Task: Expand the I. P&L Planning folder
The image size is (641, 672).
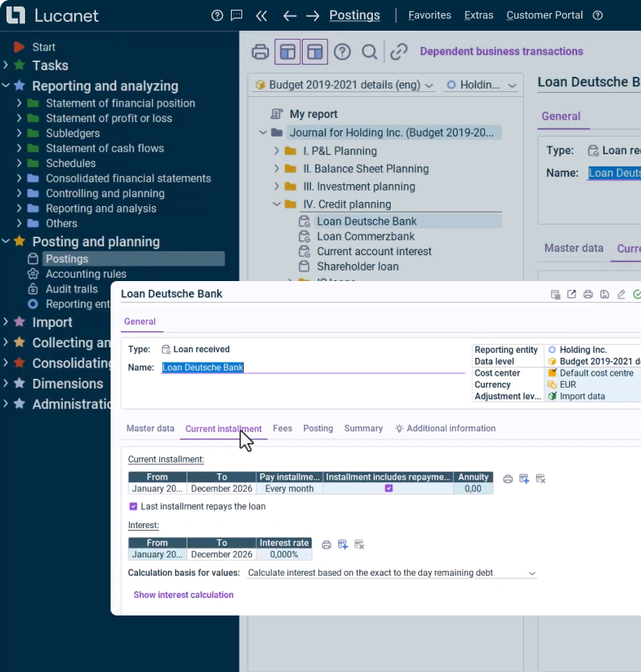Action: [276, 151]
